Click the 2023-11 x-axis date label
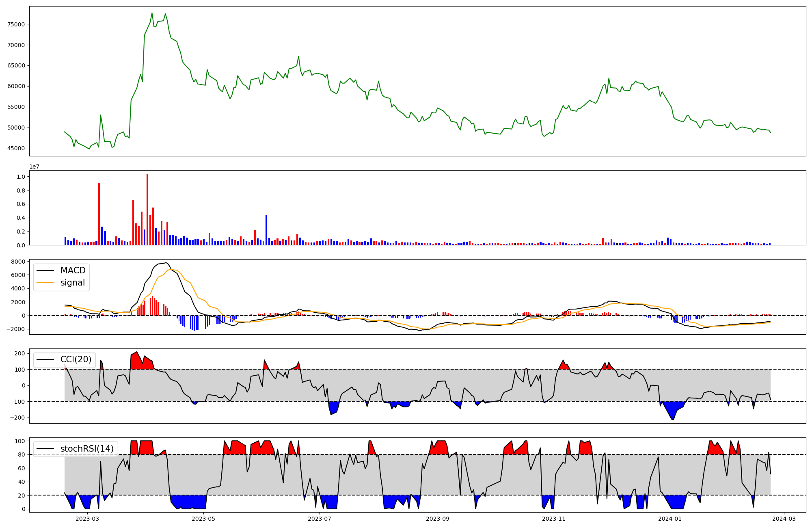Image resolution: width=812 pixels, height=528 pixels. point(554,519)
